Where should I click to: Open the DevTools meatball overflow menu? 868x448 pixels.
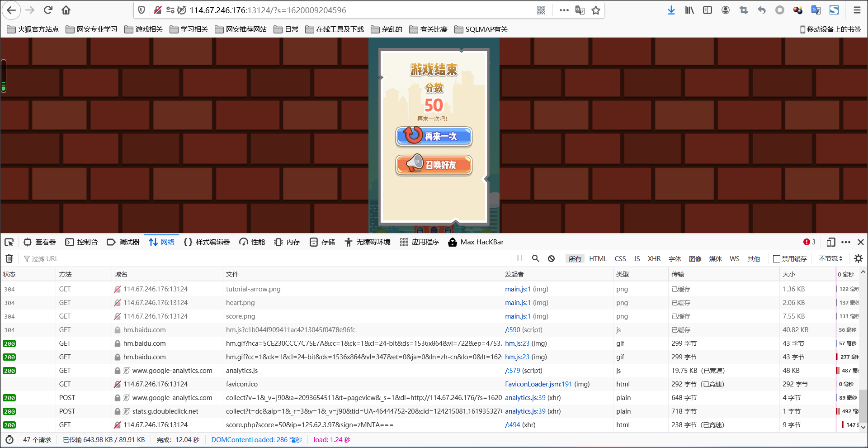click(846, 242)
